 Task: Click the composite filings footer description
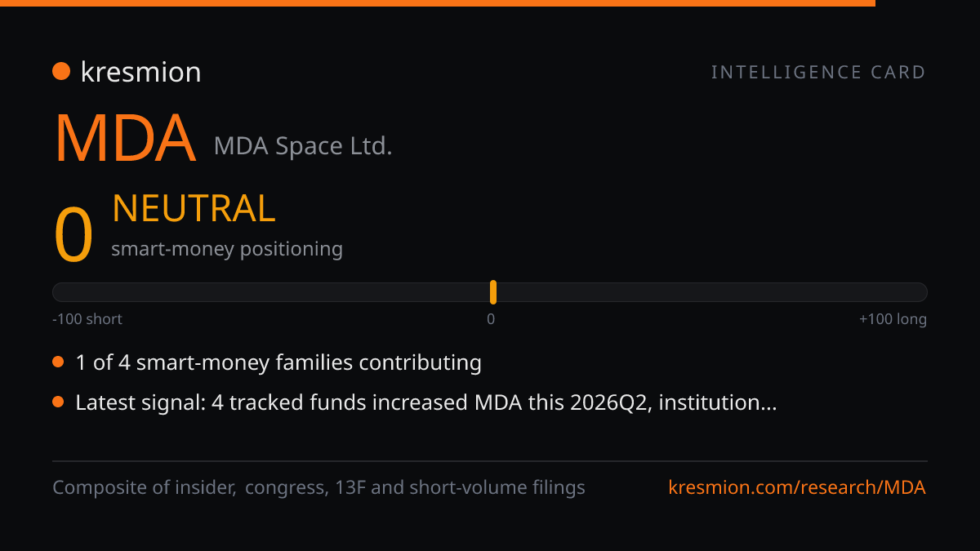pos(318,487)
